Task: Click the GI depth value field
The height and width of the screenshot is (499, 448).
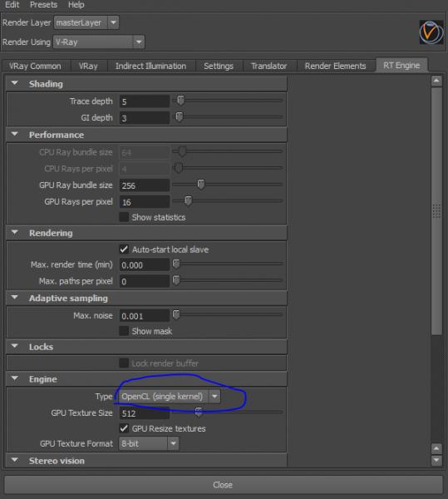Action: (x=145, y=118)
